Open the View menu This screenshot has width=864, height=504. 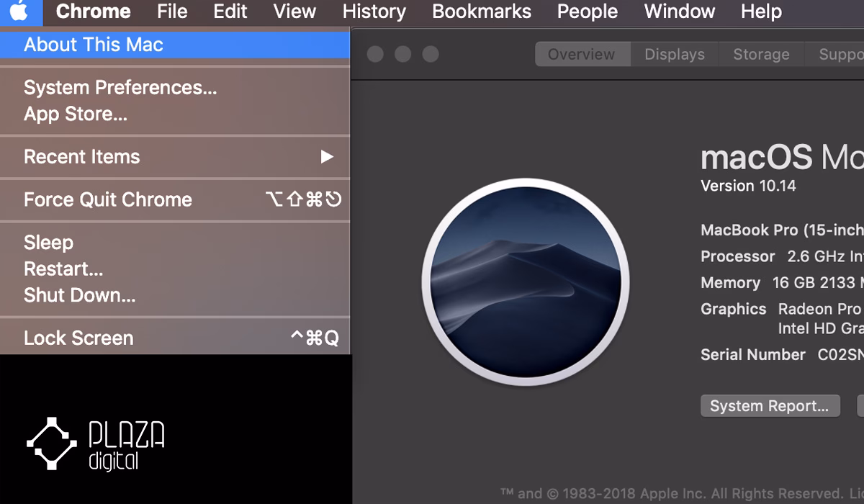[x=295, y=12]
